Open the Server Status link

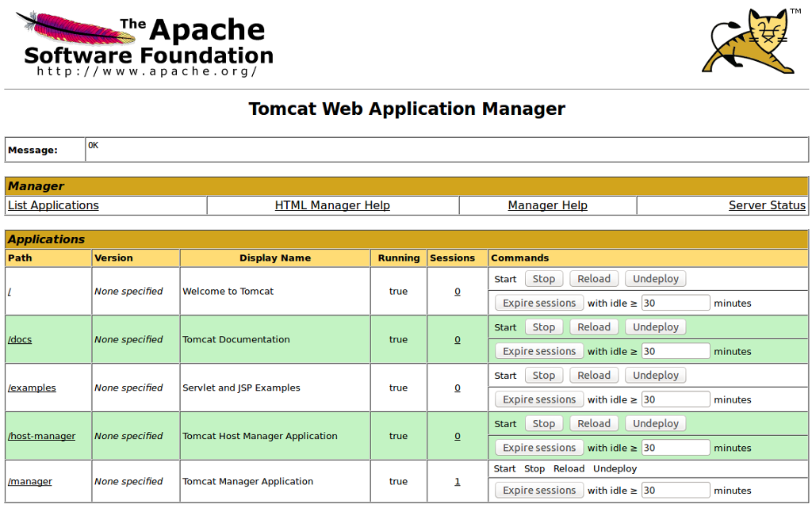767,205
